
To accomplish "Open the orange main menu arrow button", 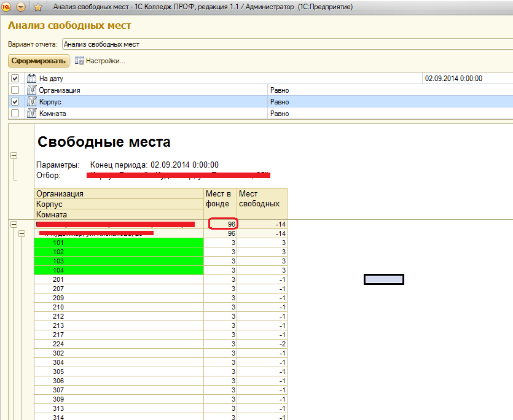I will click(x=22, y=7).
